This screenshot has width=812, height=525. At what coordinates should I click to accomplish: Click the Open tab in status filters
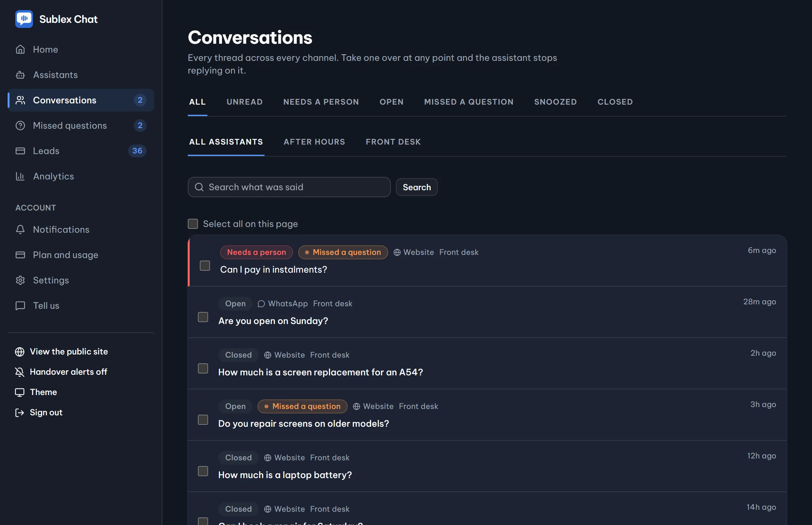click(391, 102)
